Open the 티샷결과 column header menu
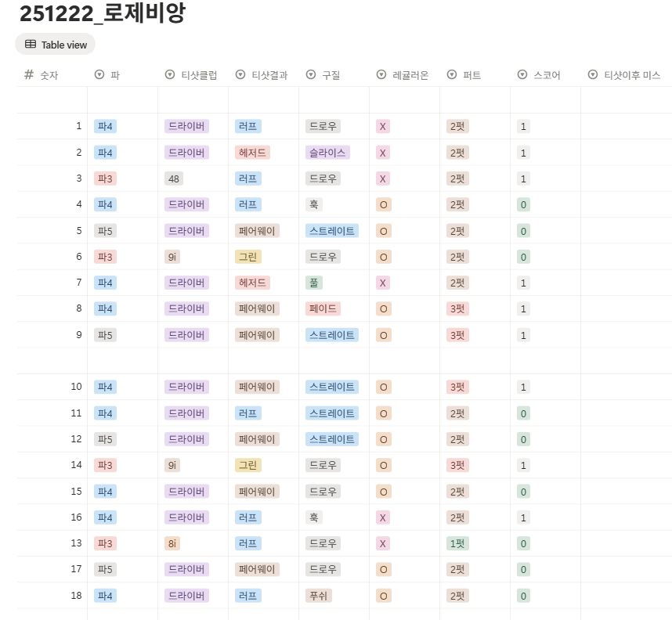Viewport: 672px width, 620px height. pyautogui.click(x=264, y=75)
